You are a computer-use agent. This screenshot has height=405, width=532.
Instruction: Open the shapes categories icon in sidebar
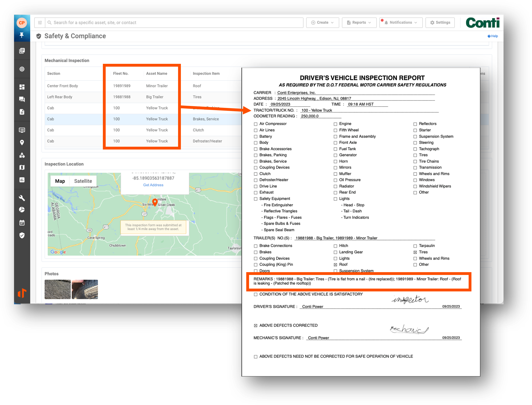22,155
